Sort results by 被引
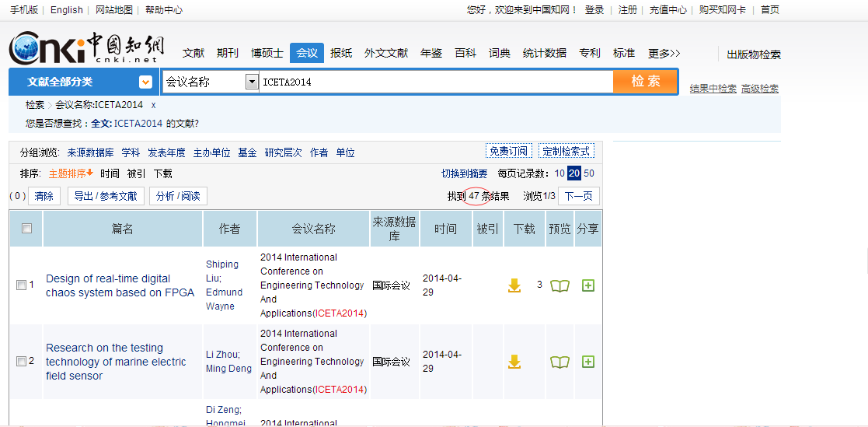 pyautogui.click(x=136, y=173)
